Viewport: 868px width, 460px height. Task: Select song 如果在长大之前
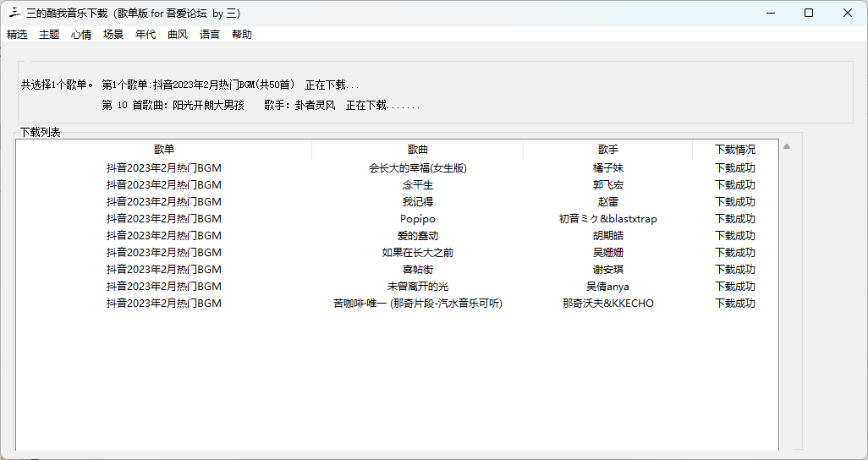(x=418, y=253)
